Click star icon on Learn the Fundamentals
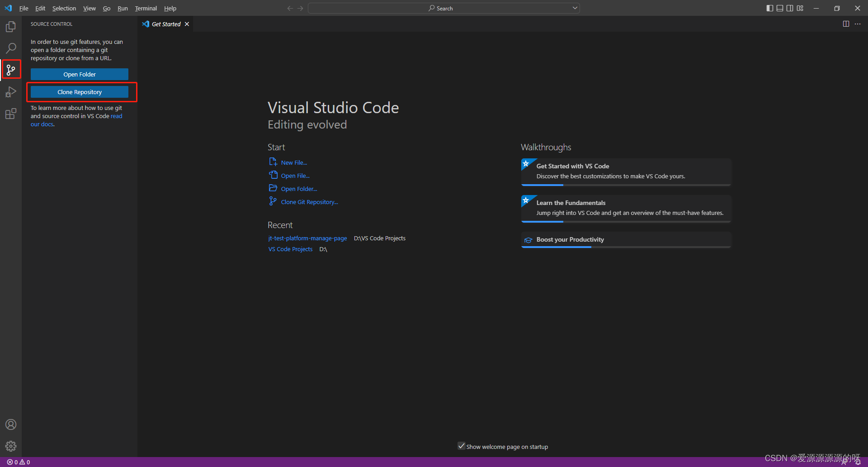The width and height of the screenshot is (868, 467). pos(526,200)
